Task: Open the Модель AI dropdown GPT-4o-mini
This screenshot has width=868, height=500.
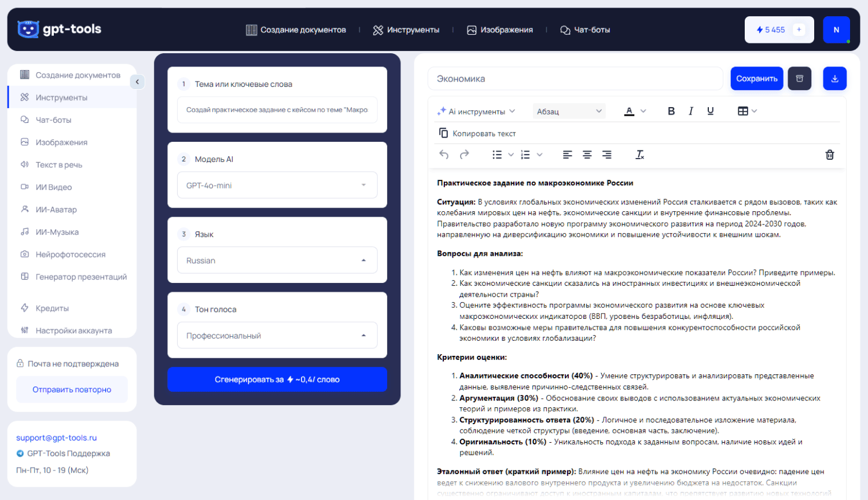Action: click(277, 185)
